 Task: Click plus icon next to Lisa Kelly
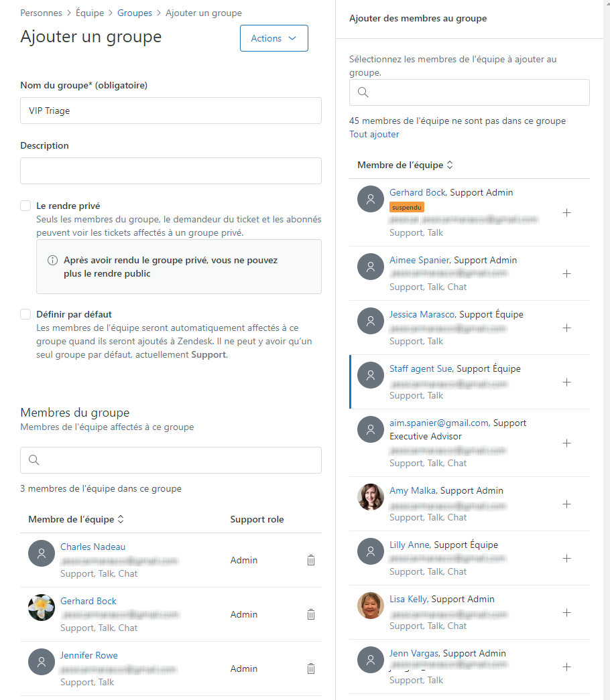566,612
